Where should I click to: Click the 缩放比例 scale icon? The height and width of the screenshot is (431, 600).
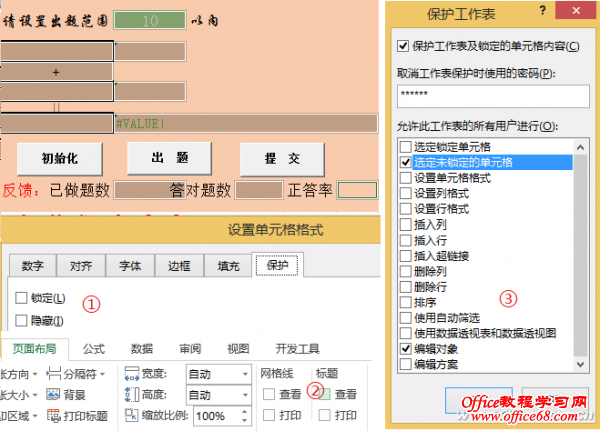coord(132,416)
